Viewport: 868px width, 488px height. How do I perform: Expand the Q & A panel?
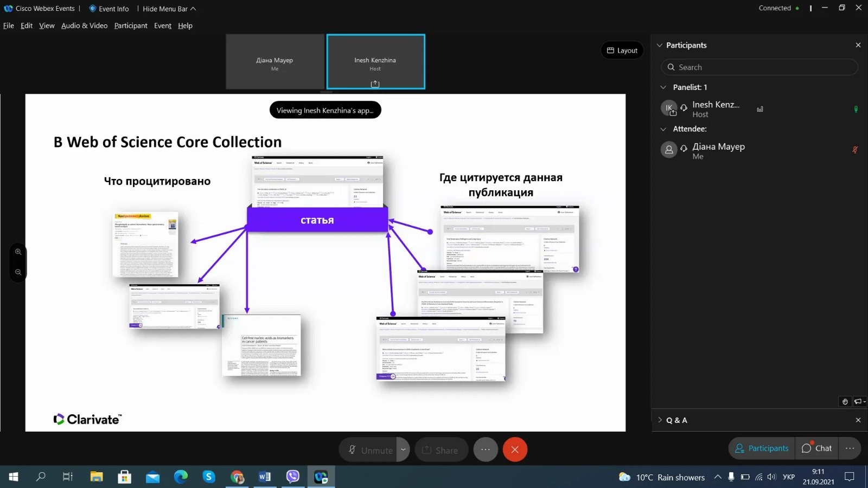[660, 420]
